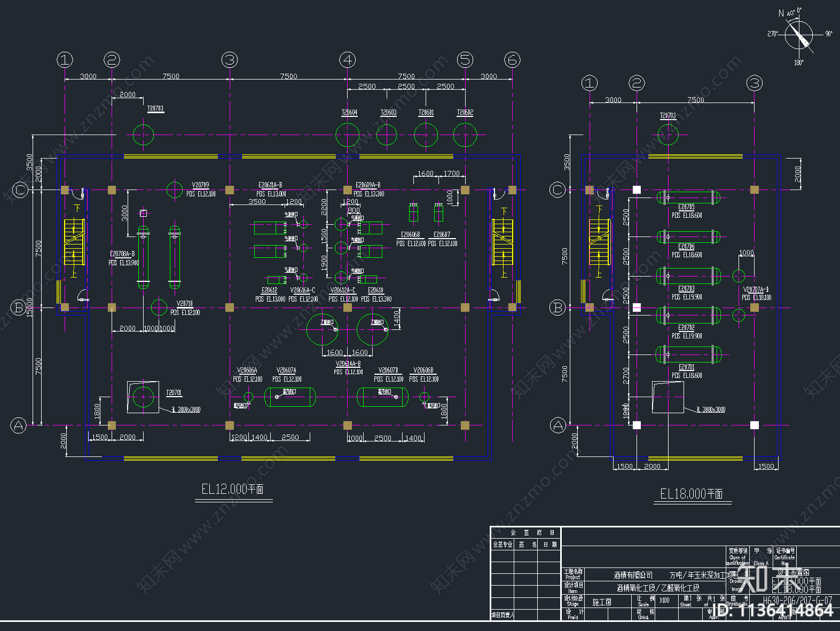Viewport: 840px width, 631px height.
Task: Click vessel label 'V20607B'
Action: click(388, 370)
